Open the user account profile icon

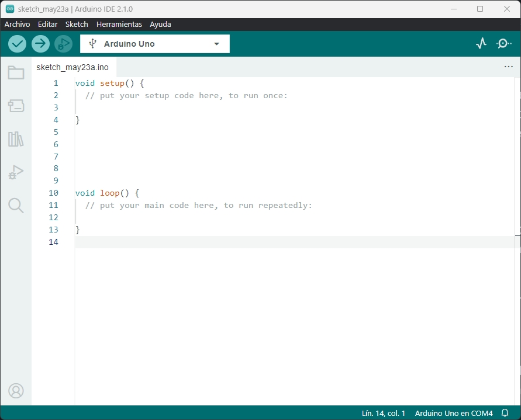click(x=16, y=391)
